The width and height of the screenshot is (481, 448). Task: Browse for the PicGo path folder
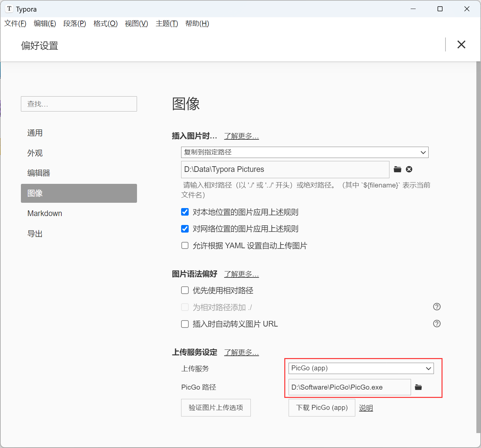pyautogui.click(x=418, y=387)
